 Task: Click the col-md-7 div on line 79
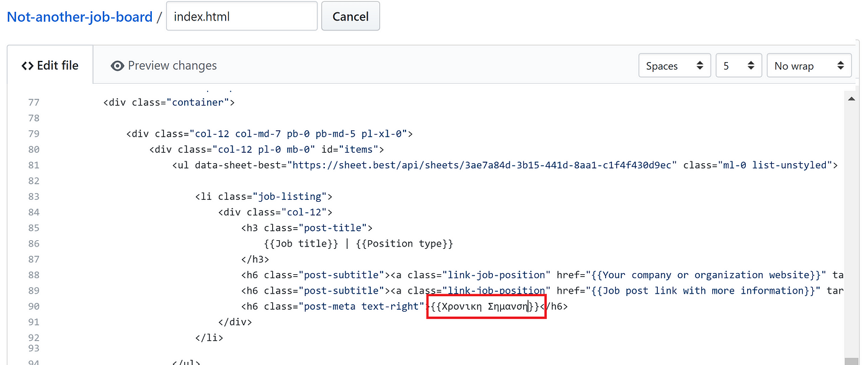pos(270,133)
